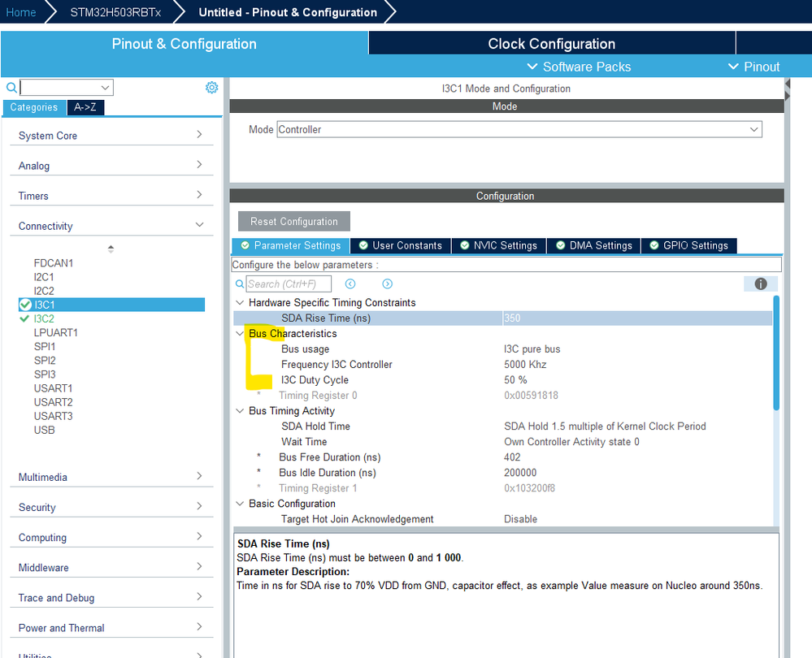Screen dimensions: 812x658
Task: Expand the Multimedia category
Action: pos(111,477)
